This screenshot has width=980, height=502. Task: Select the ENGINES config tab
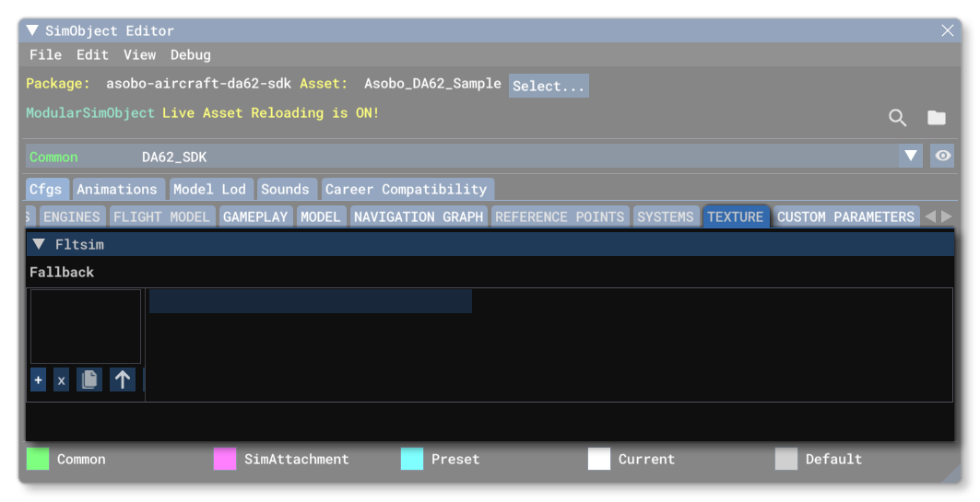pos(73,216)
